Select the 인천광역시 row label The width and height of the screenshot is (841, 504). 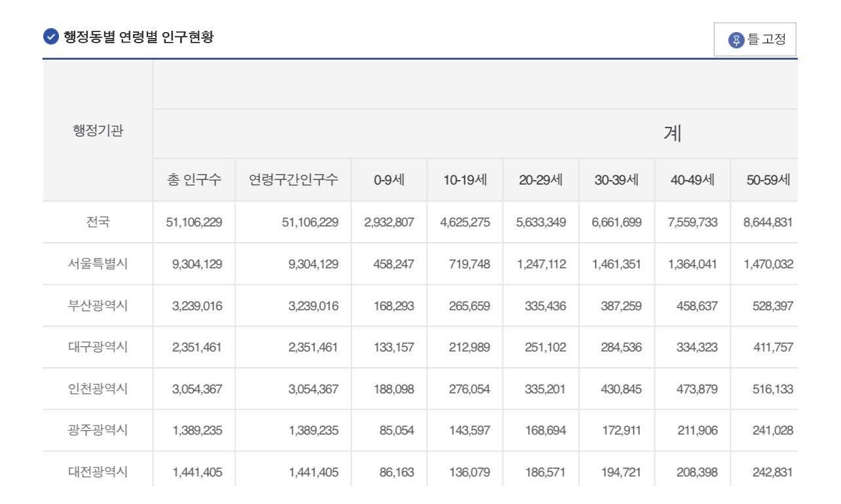click(98, 389)
